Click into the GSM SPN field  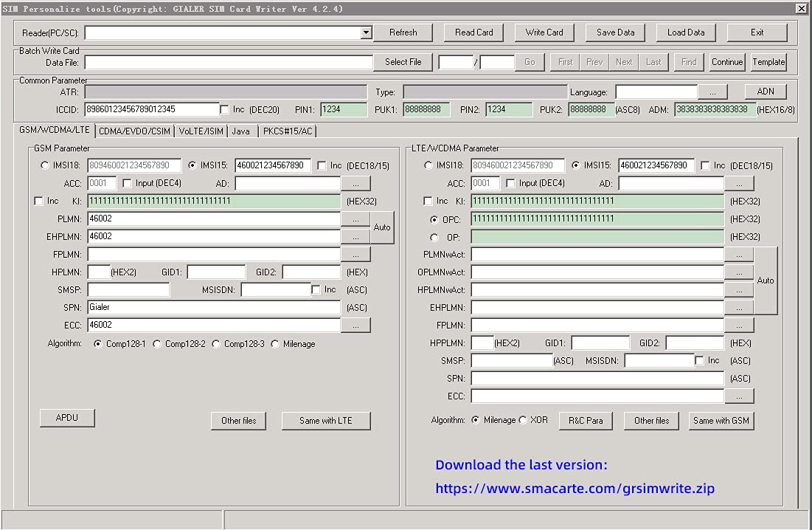click(x=214, y=307)
